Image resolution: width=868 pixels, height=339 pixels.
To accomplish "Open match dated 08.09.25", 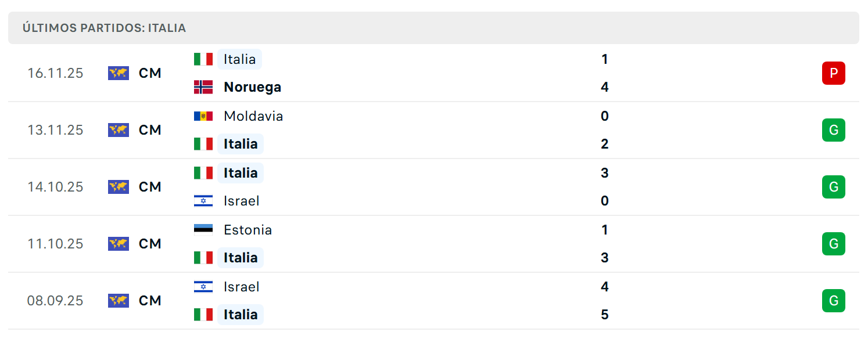I will 434,301.
